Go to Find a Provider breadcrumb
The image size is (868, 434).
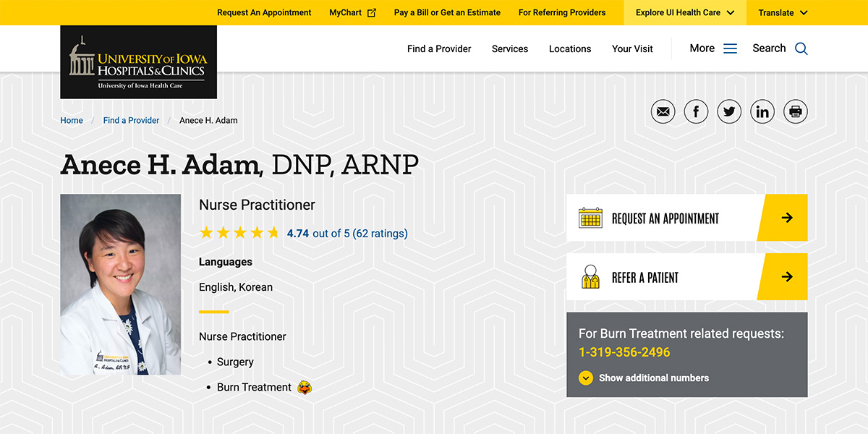tap(131, 120)
